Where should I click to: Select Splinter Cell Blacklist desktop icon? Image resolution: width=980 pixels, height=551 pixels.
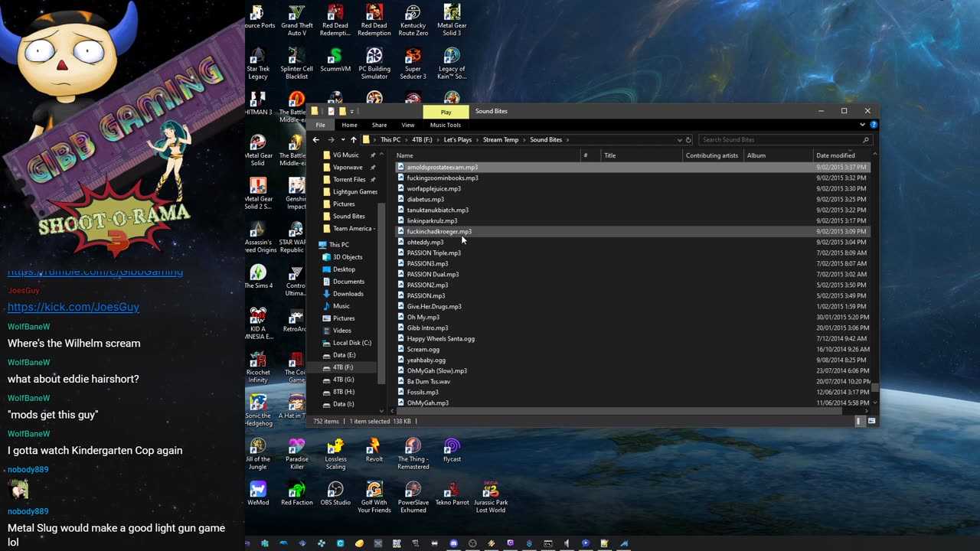pyautogui.click(x=296, y=64)
